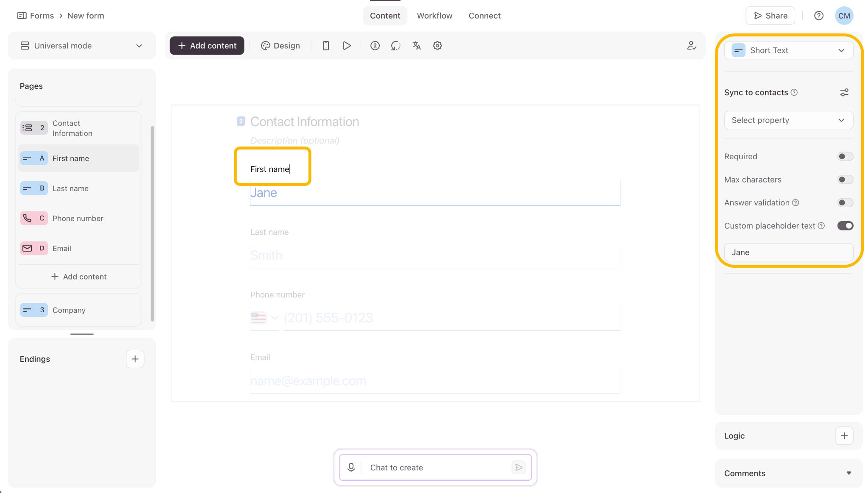Open Sync to contacts settings sliders icon
The height and width of the screenshot is (493, 868).
tap(844, 92)
